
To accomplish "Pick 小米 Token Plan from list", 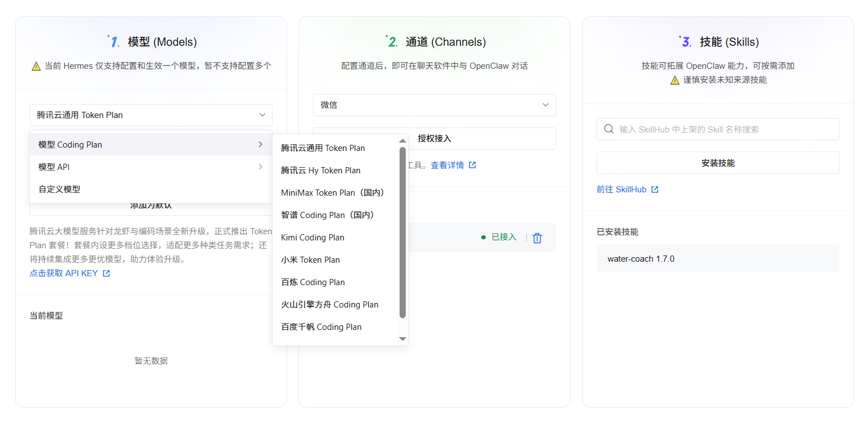I will (336, 260).
